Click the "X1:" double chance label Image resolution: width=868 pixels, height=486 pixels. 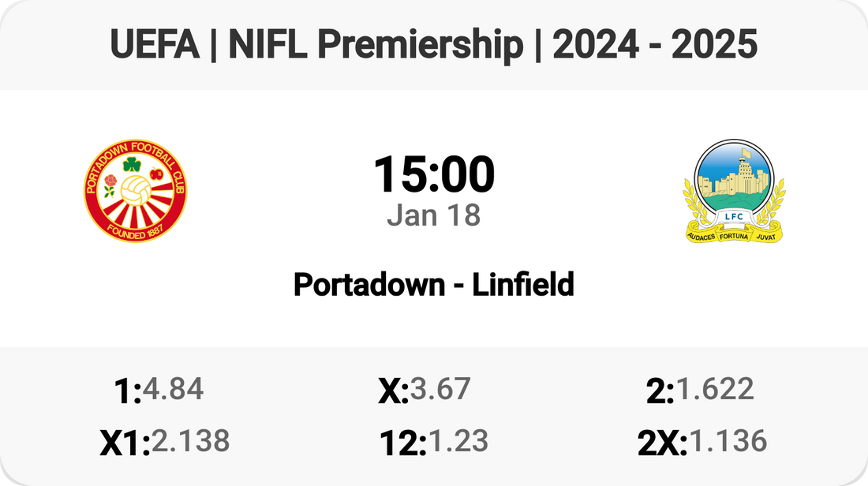(125, 444)
